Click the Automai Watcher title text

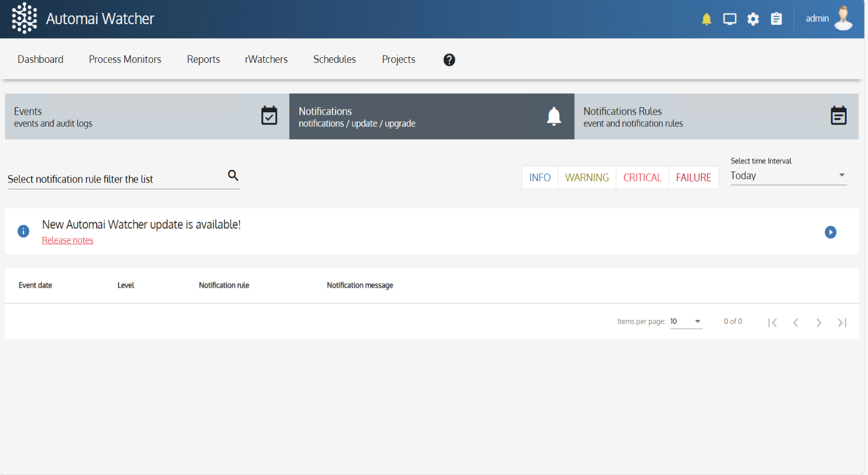[x=100, y=19]
